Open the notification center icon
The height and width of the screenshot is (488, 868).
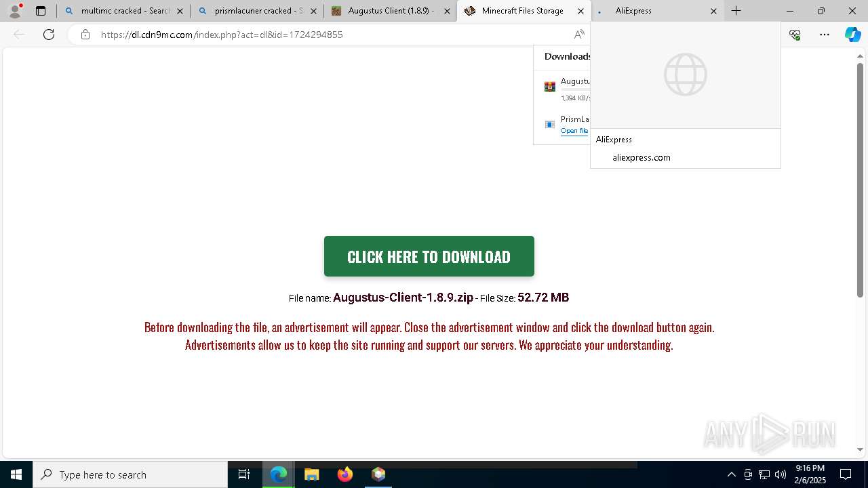pos(846,474)
